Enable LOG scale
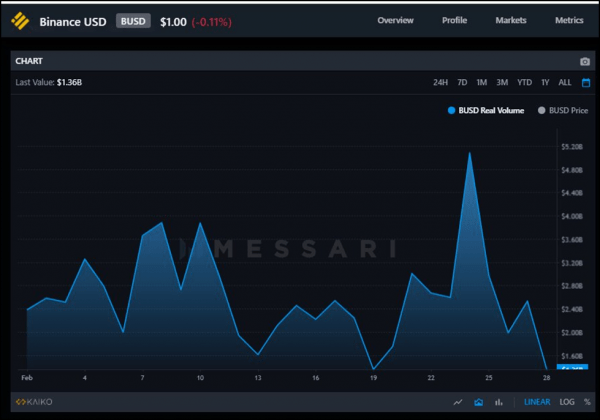The image size is (600, 420). [x=565, y=402]
